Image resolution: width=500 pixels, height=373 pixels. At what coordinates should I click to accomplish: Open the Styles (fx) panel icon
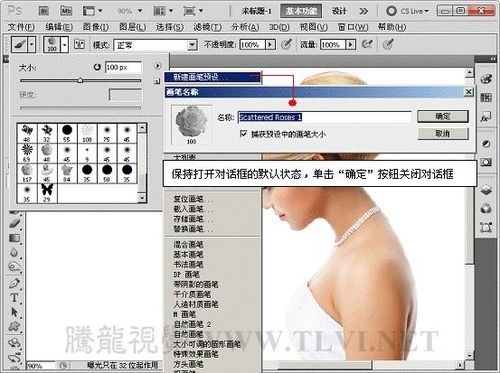click(486, 117)
